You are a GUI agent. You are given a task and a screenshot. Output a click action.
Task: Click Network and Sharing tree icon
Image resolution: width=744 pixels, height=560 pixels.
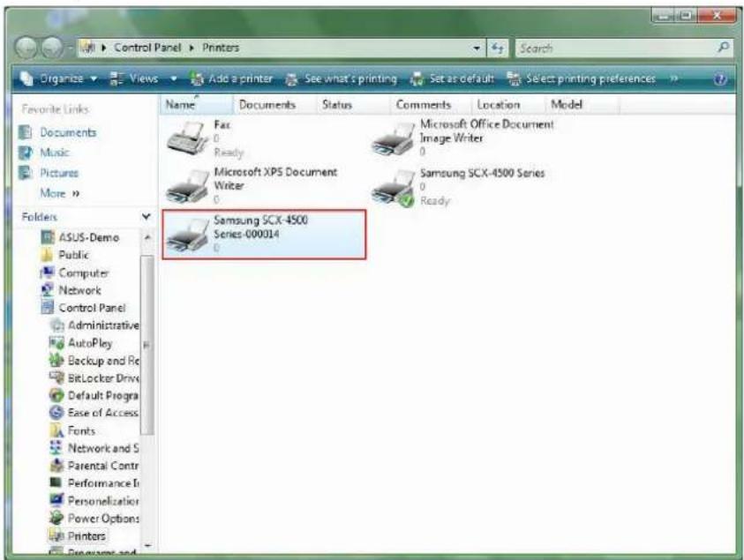(56, 448)
